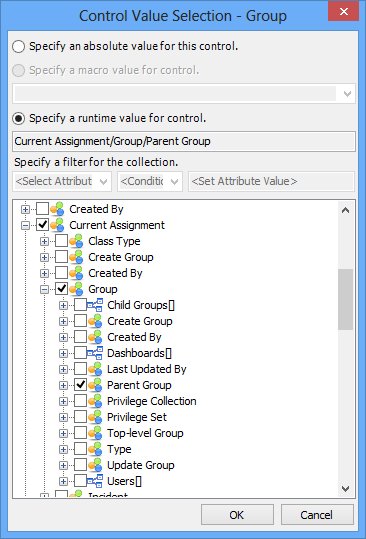Check the Dashboards checkbox
366x539 pixels.
coord(80,353)
